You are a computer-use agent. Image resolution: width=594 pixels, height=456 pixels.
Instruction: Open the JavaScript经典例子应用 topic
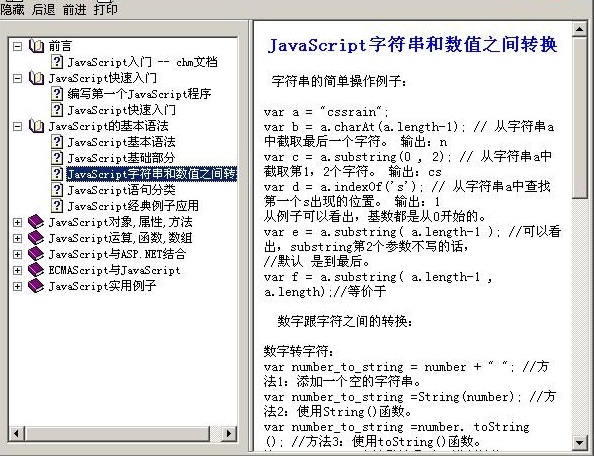pos(133,206)
